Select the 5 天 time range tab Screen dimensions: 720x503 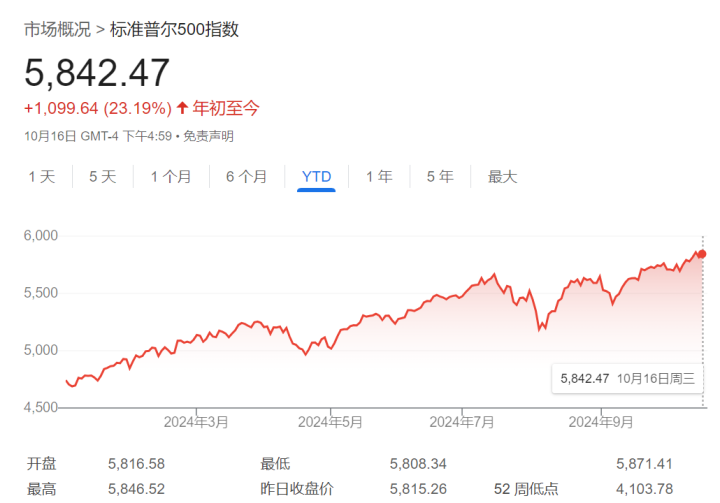[x=103, y=176]
